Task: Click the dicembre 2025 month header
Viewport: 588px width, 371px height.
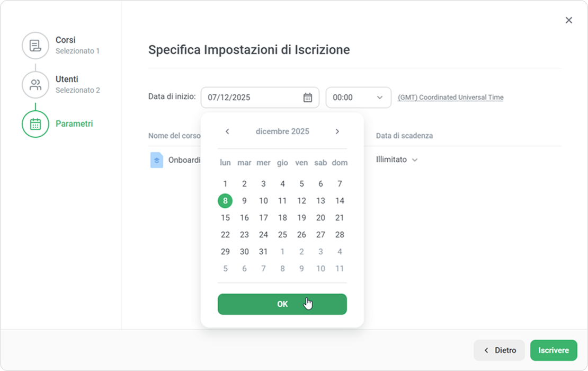Action: click(x=282, y=131)
